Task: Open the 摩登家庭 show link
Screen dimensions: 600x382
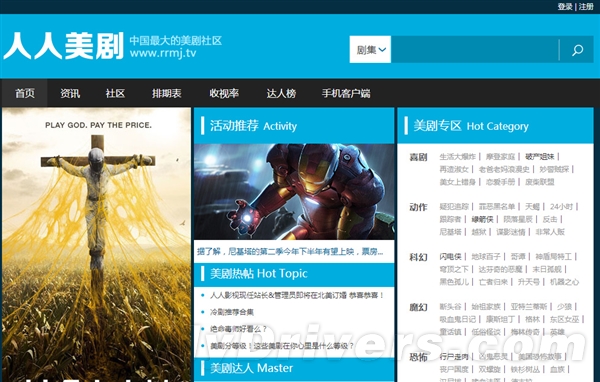Action: [501, 157]
